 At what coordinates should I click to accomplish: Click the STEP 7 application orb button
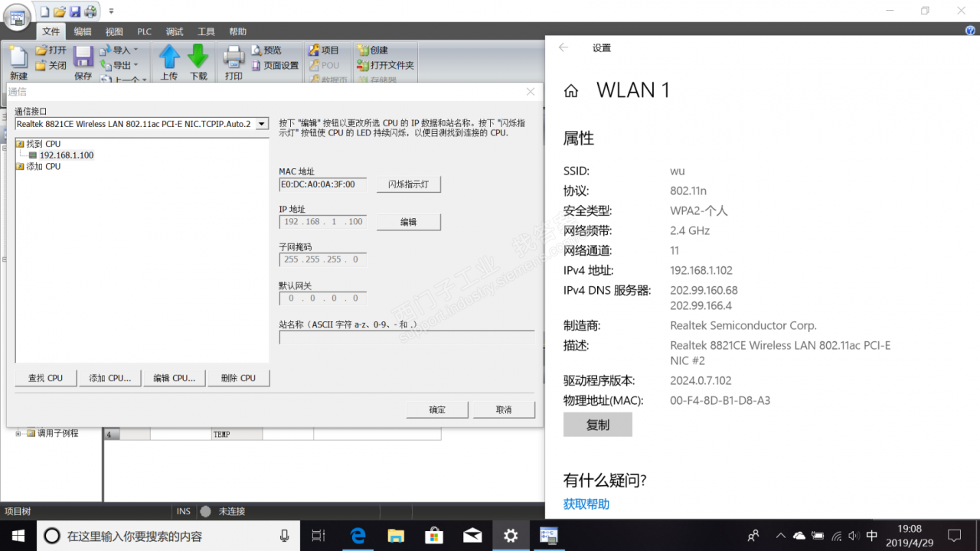(18, 18)
